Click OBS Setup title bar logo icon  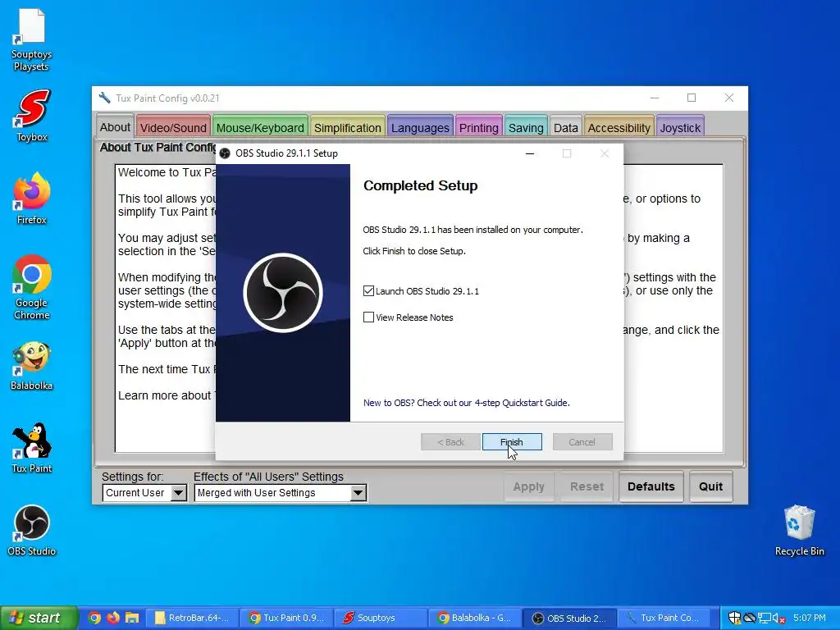[x=225, y=153]
